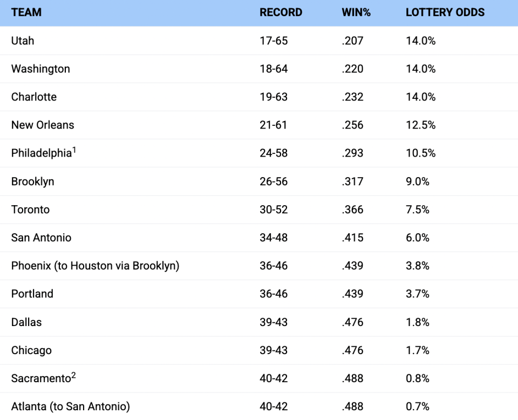The height and width of the screenshot is (420, 518).
Task: Select the Dallas team cell
Action: coord(26,322)
